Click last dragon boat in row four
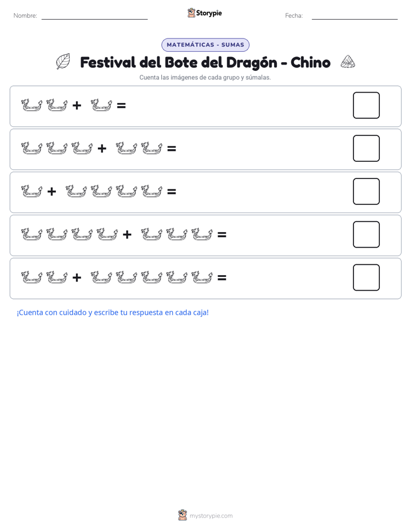The height and width of the screenshot is (532, 411). 202,234
